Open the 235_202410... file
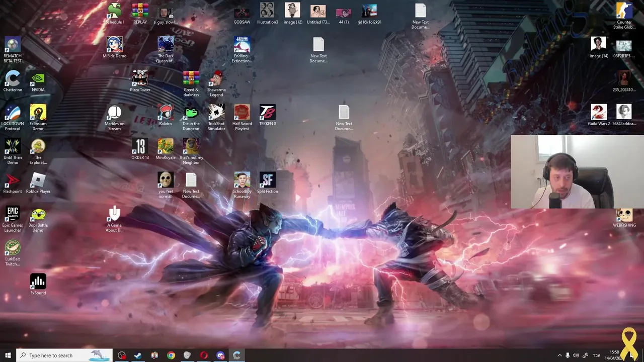The width and height of the screenshot is (644, 362). (624, 81)
